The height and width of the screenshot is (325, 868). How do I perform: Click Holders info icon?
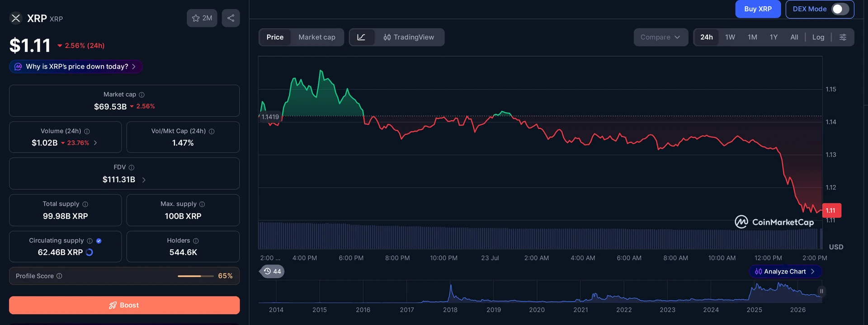[x=196, y=240]
